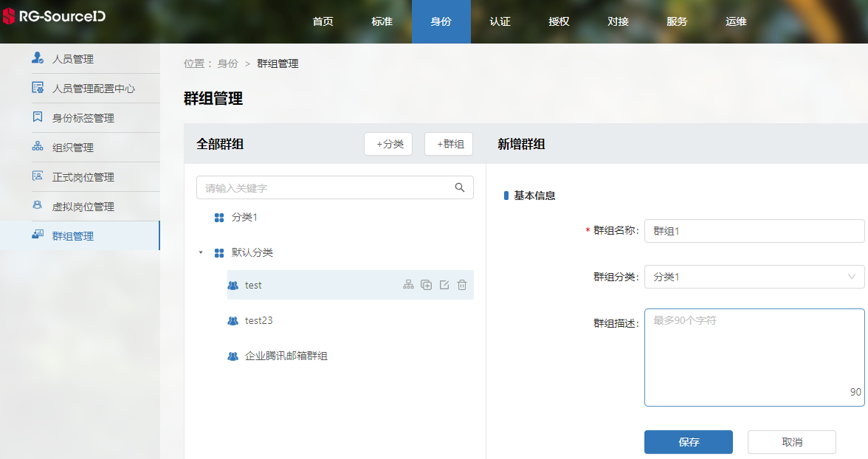The width and height of the screenshot is (868, 459).
Task: Go to the 运维 top navigation tab
Action: [737, 21]
